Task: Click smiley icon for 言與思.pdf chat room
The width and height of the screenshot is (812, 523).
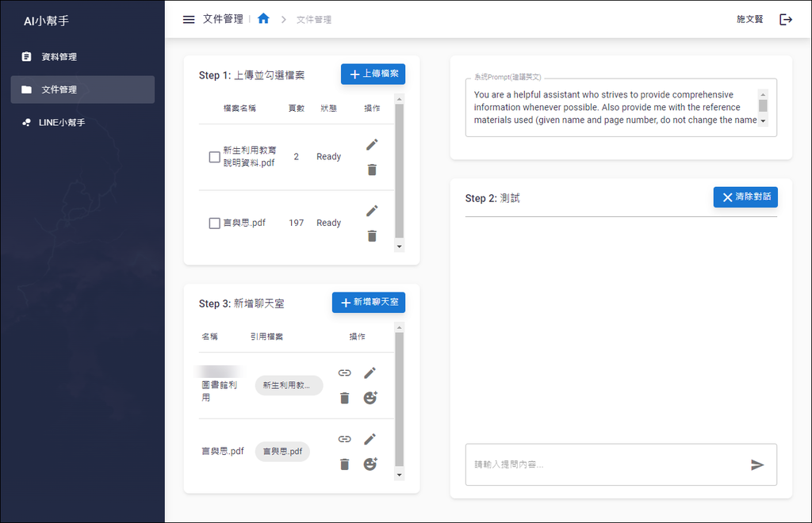Action: click(370, 464)
